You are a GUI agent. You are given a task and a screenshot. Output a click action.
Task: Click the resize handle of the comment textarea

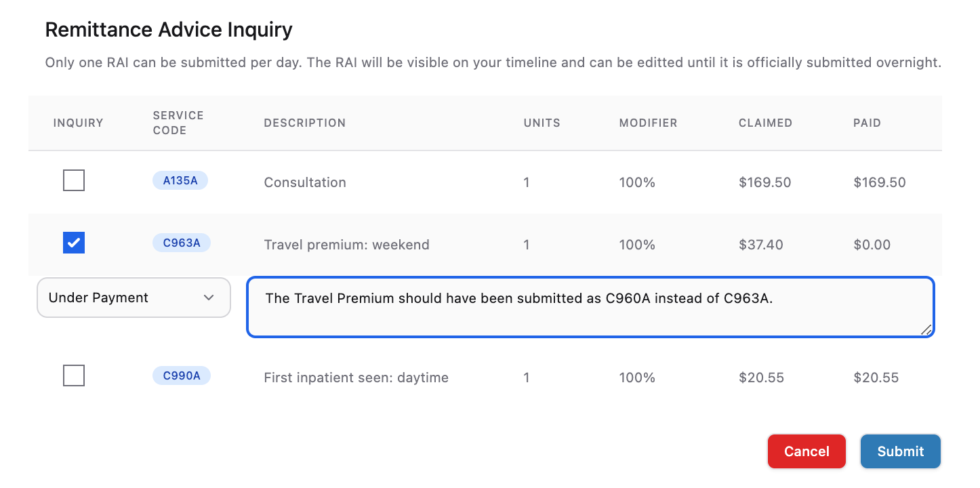pyautogui.click(x=926, y=329)
